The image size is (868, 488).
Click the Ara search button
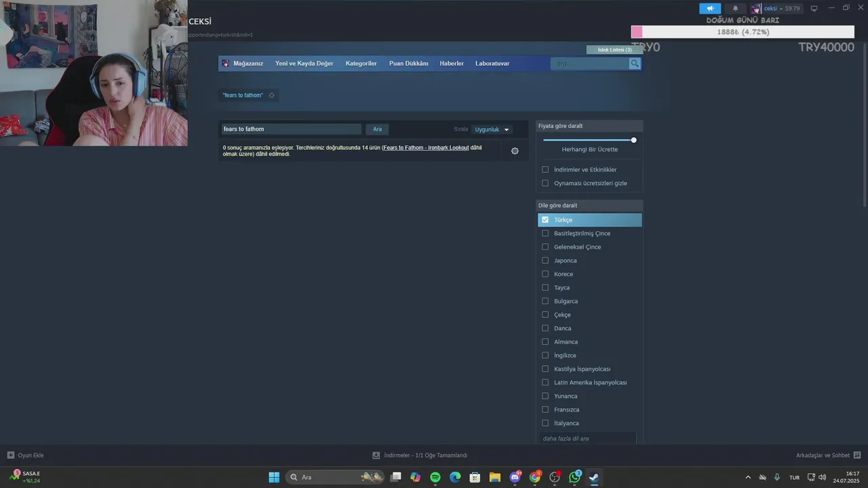pos(377,129)
